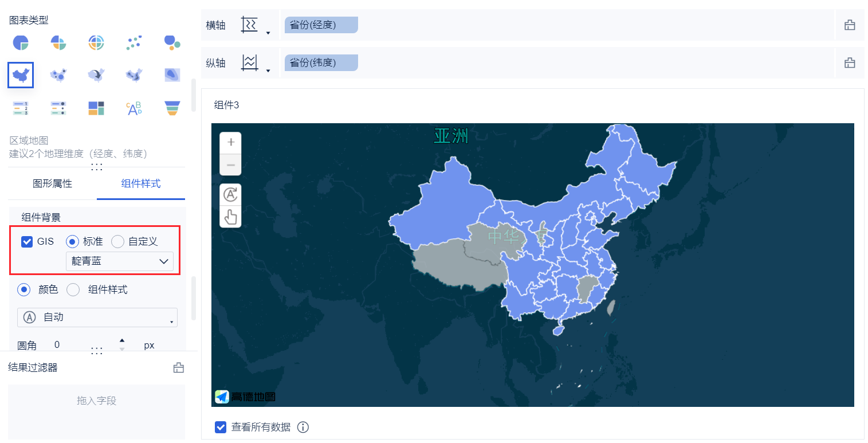Expand the 自动 color dropdown
This screenshot has height=443, width=868.
click(97, 317)
